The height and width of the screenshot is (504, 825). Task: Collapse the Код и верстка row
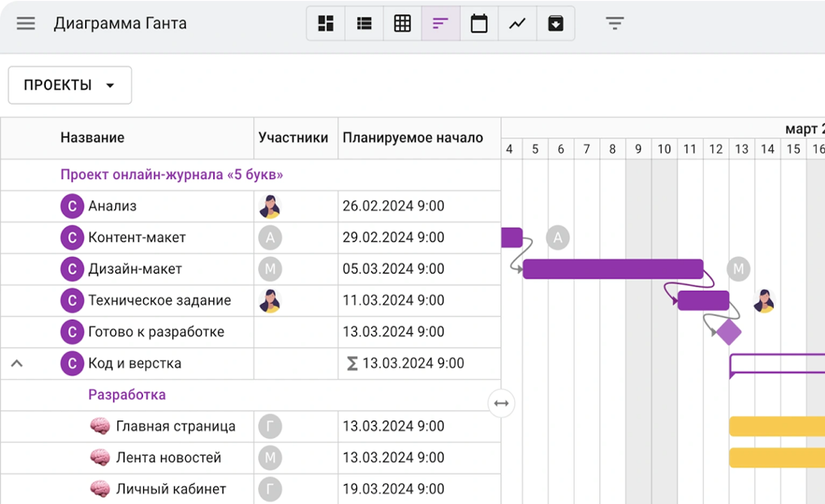(17, 363)
